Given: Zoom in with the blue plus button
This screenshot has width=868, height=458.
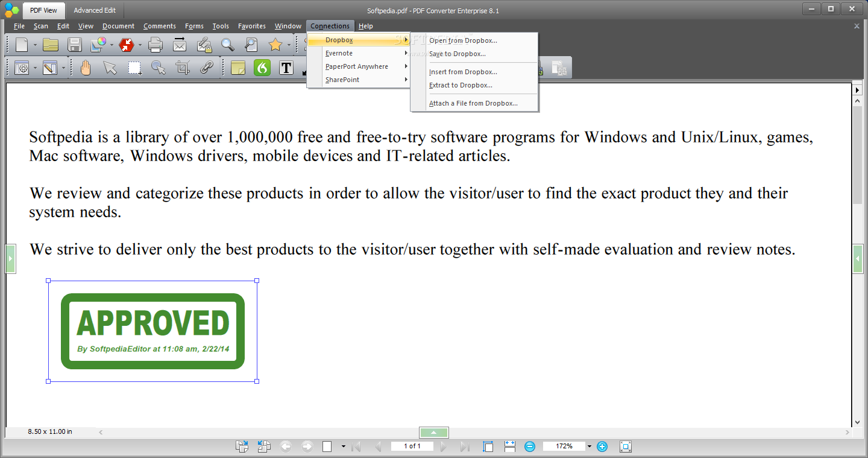Looking at the screenshot, I should tap(602, 447).
